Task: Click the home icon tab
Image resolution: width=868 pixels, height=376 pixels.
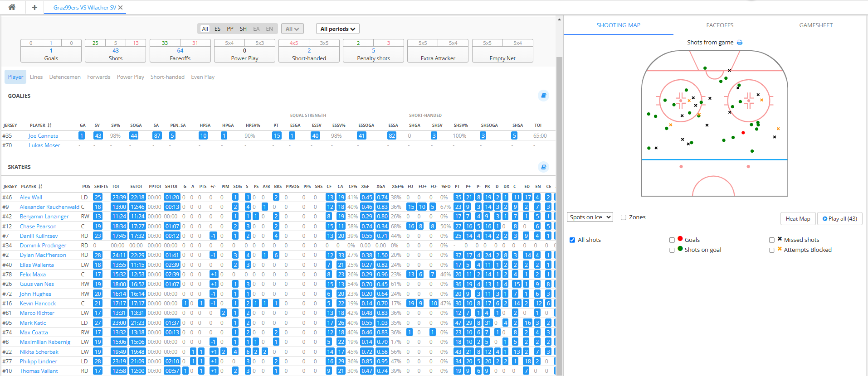Action: coord(12,7)
